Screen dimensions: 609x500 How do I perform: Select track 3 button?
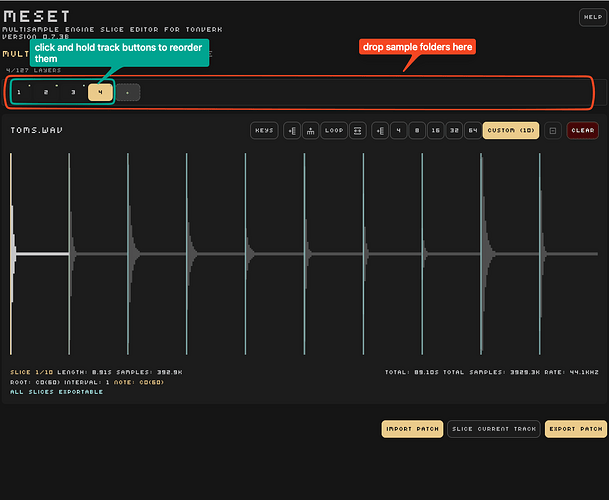pyautogui.click(x=73, y=92)
